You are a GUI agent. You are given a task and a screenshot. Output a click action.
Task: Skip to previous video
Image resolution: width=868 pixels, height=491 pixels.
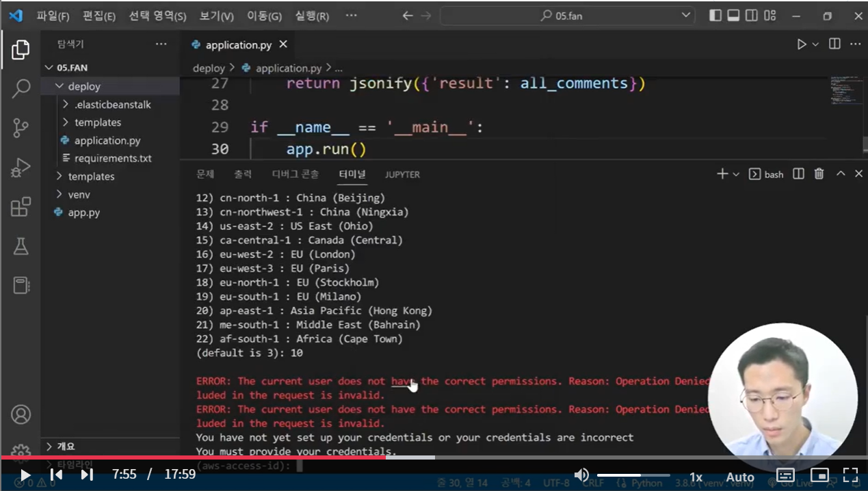coord(57,475)
